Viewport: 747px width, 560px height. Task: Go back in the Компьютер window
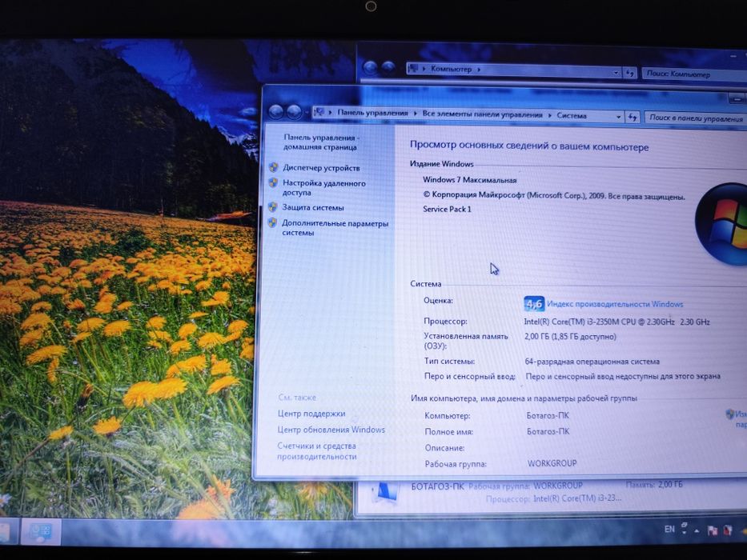pyautogui.click(x=371, y=67)
